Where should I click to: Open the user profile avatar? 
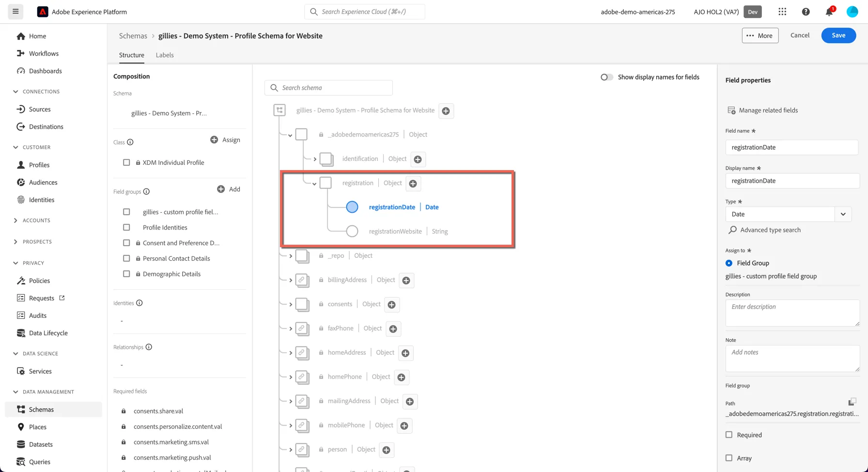852,12
